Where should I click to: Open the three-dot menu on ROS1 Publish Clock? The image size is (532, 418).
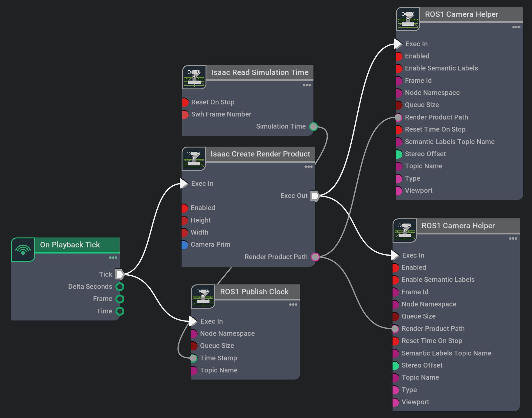pyautogui.click(x=293, y=305)
